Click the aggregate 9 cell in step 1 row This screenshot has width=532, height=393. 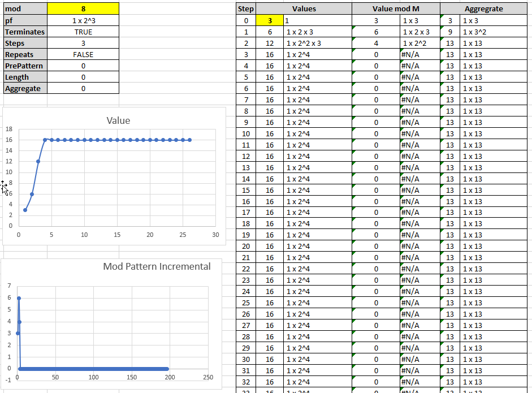450,32
